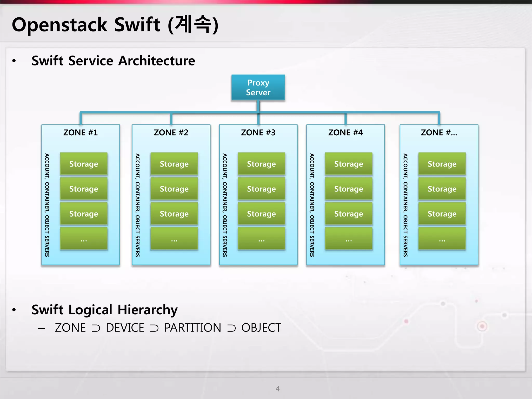Click the ZONE #4 title

[345, 132]
